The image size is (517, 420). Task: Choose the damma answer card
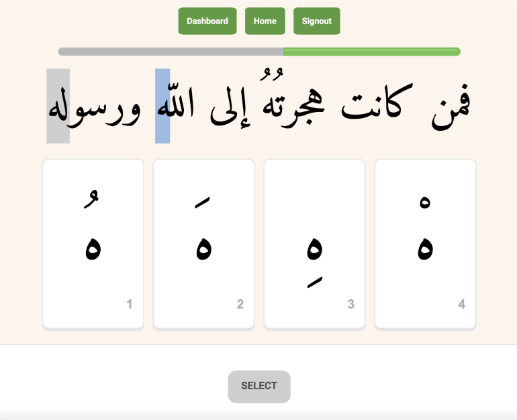93,244
